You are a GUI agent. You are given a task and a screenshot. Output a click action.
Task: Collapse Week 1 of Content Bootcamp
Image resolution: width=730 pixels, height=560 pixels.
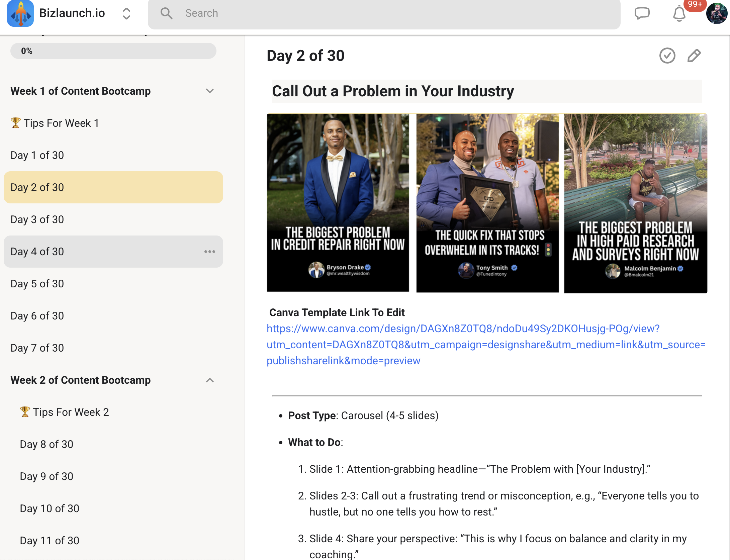tap(210, 91)
